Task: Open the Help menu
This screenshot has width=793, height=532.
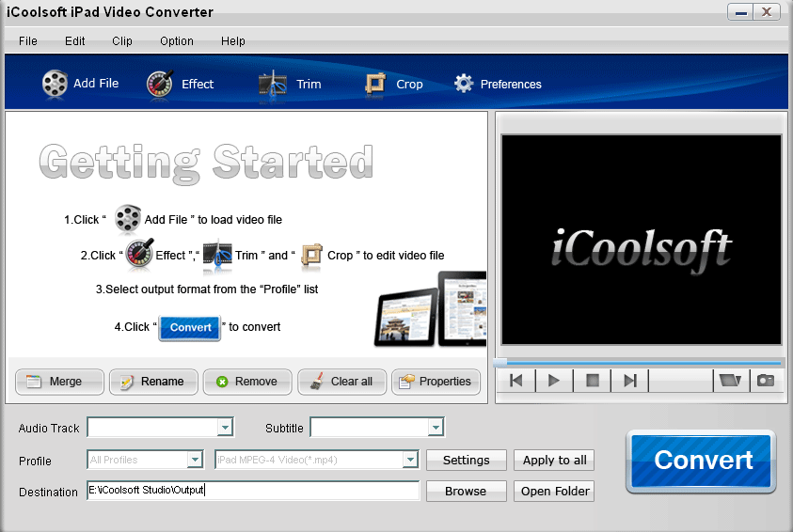Action: pyautogui.click(x=232, y=41)
